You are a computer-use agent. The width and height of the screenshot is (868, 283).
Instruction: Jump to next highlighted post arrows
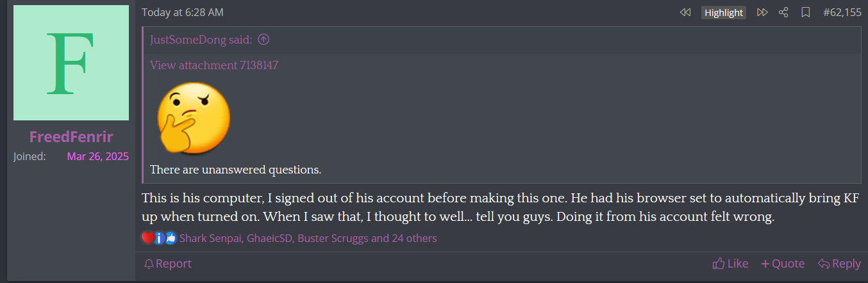point(762,13)
